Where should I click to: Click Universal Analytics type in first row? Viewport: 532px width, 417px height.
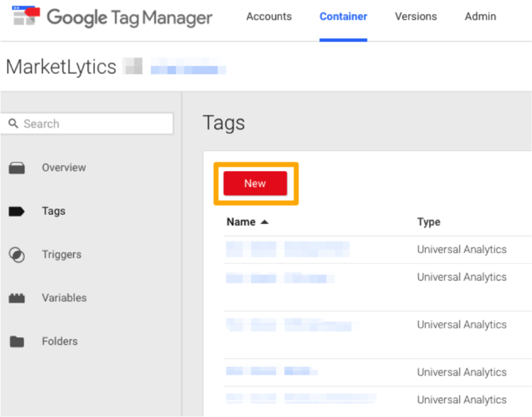point(462,250)
